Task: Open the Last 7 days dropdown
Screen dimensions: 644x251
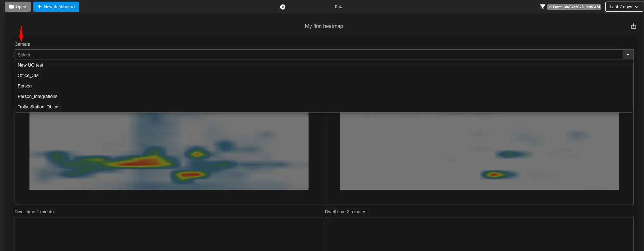Action: point(624,7)
